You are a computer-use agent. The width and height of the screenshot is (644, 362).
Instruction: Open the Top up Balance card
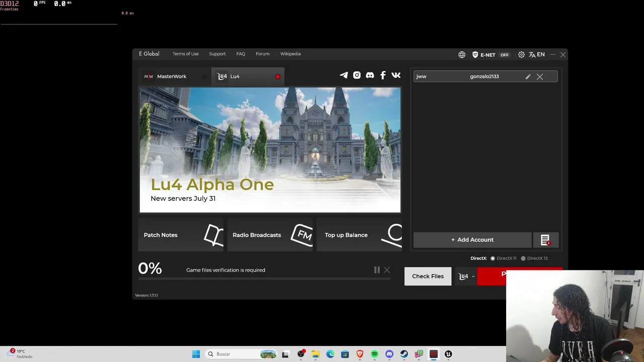coord(359,235)
